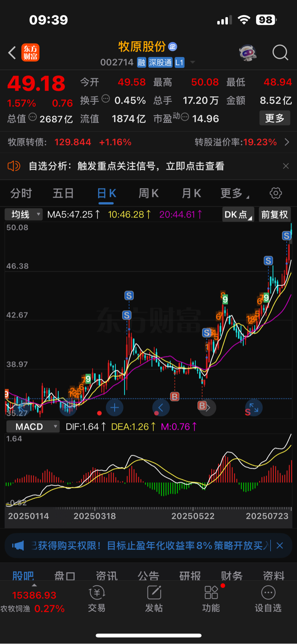Tap the current price 49.18
The height and width of the screenshot is (644, 297).
point(36,84)
